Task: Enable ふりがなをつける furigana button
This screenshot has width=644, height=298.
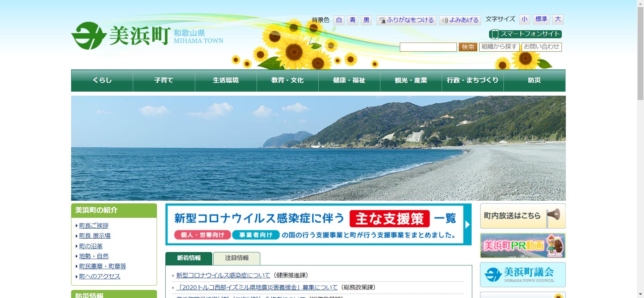Action: click(x=407, y=20)
